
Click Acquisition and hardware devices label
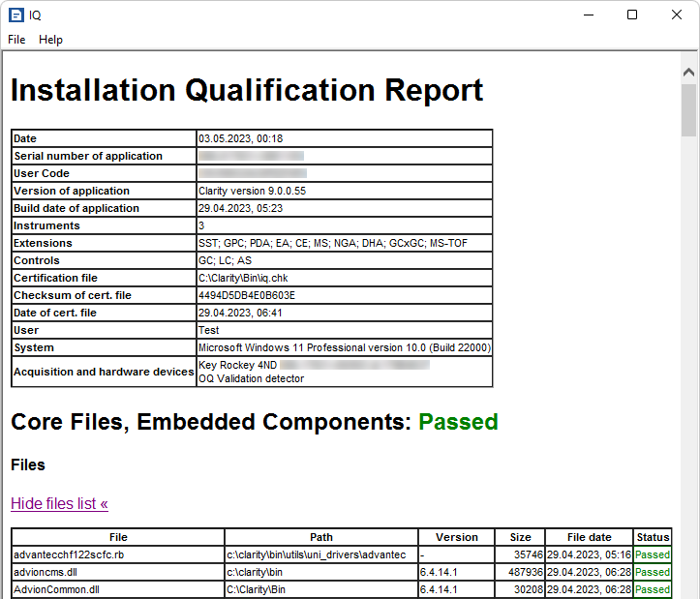click(x=104, y=372)
